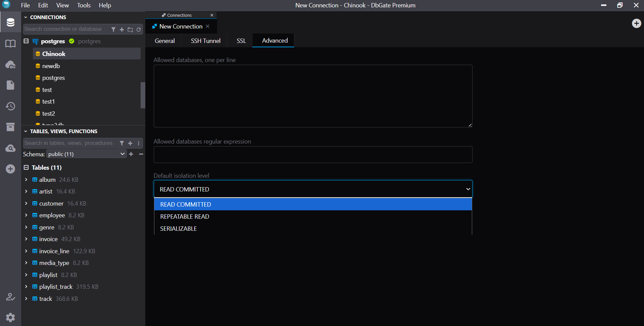Select the newdb database
The height and width of the screenshot is (326, 644).
coord(51,66)
